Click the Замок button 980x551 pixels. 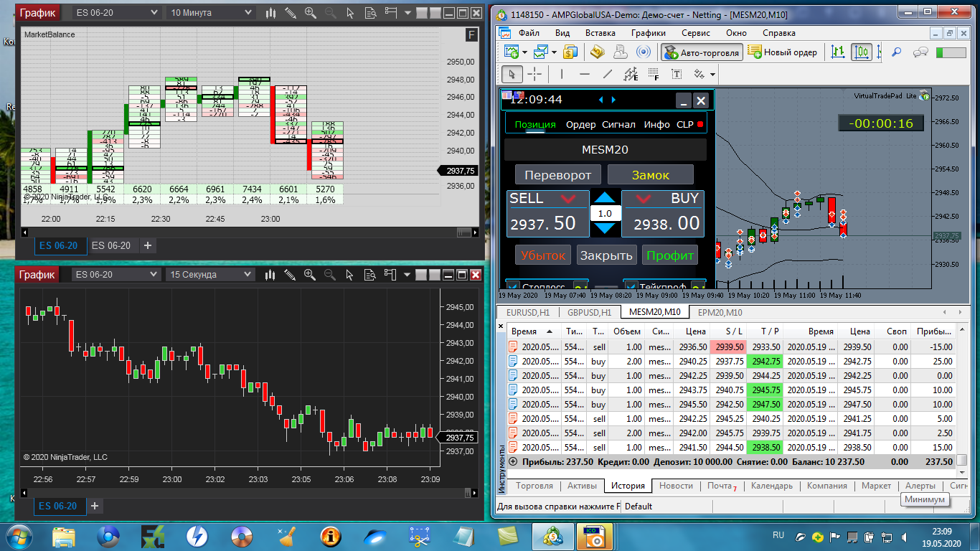pos(651,174)
